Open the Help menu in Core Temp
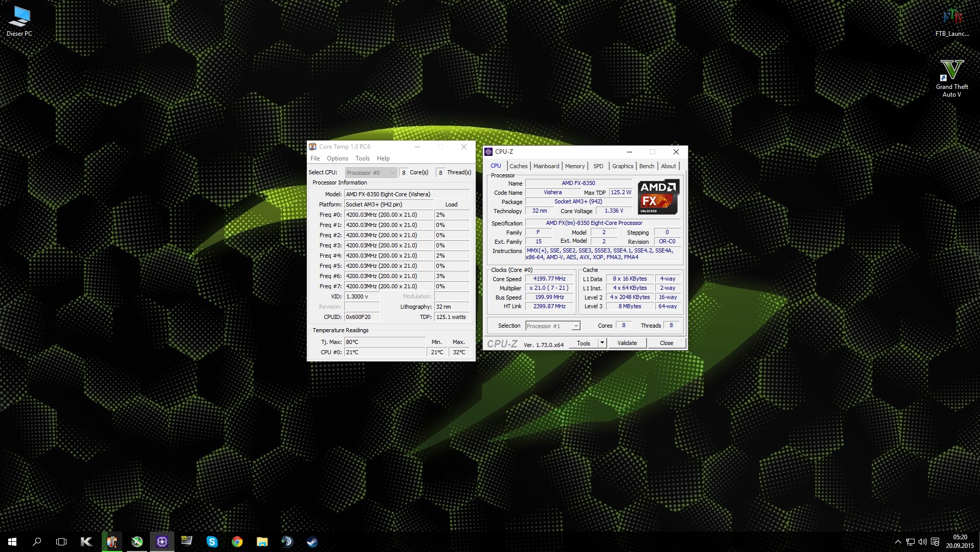 click(383, 158)
